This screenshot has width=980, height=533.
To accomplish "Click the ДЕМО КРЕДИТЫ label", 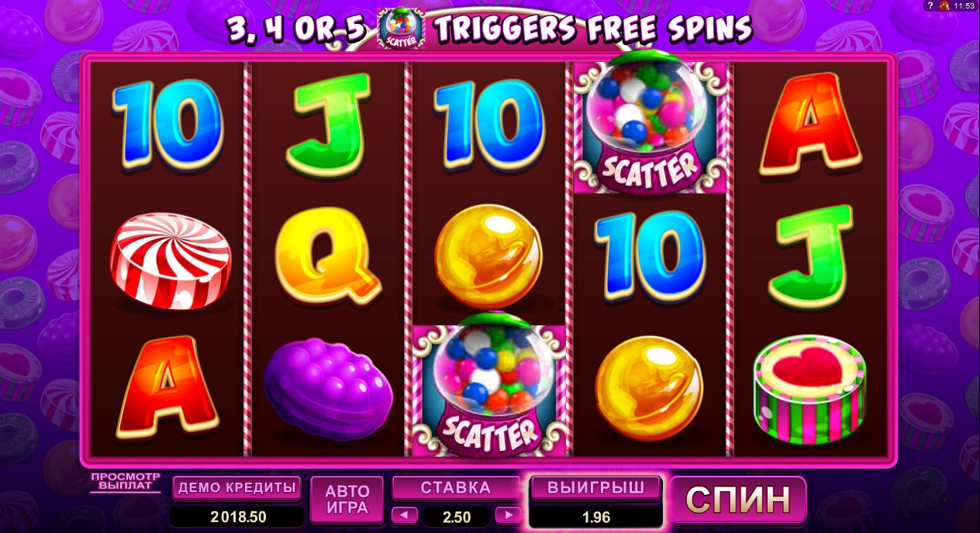I will tap(236, 488).
